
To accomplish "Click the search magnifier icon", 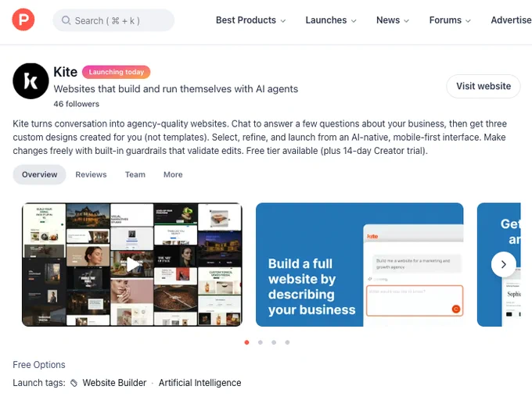I will 66,20.
